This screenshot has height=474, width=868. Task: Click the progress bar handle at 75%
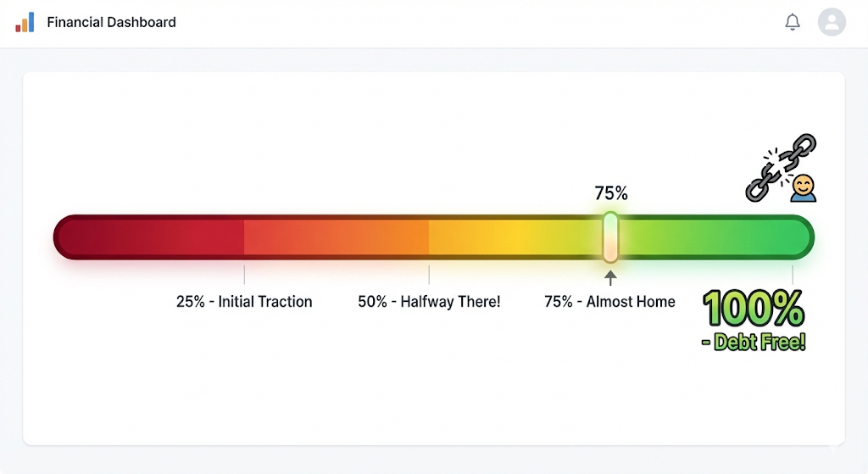pyautogui.click(x=610, y=237)
